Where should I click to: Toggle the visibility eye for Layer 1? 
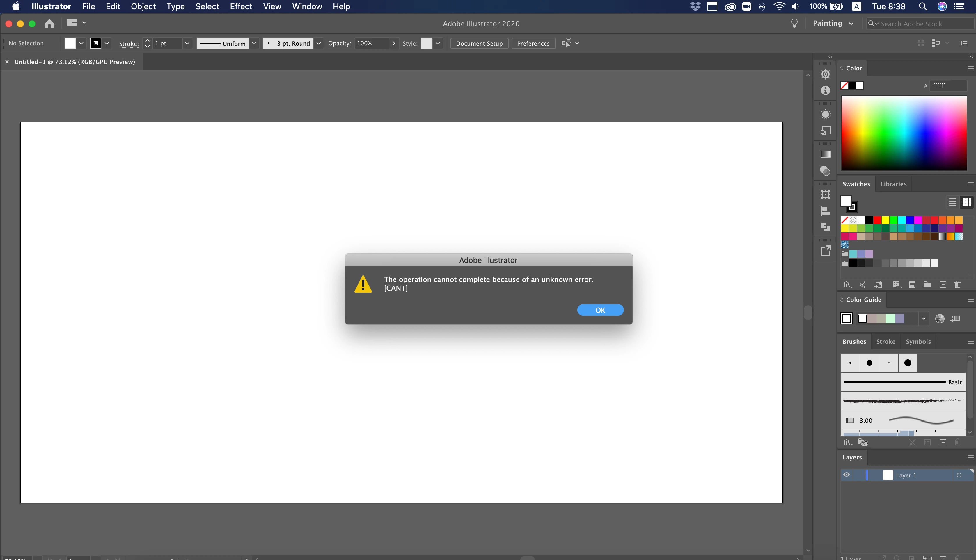(847, 475)
